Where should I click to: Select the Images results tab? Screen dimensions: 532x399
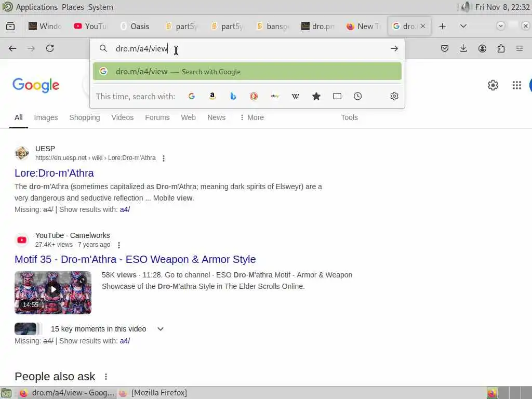pos(46,117)
